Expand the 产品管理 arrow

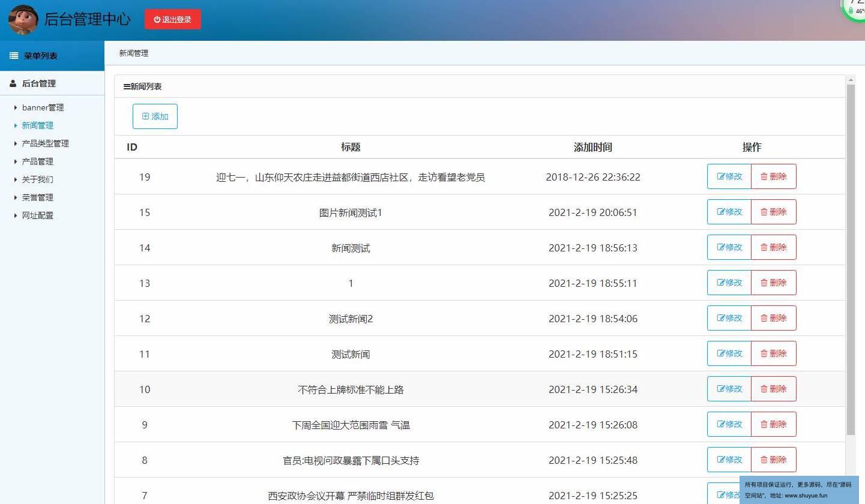coord(16,161)
